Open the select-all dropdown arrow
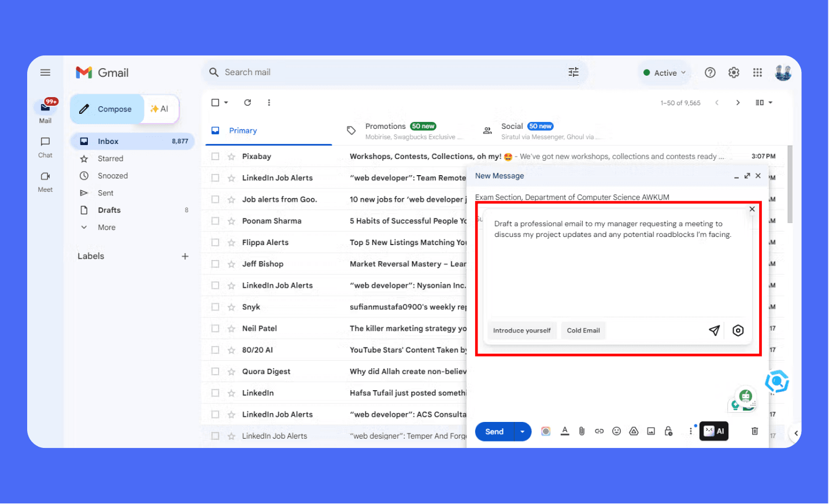This screenshot has width=829, height=504. pos(226,102)
